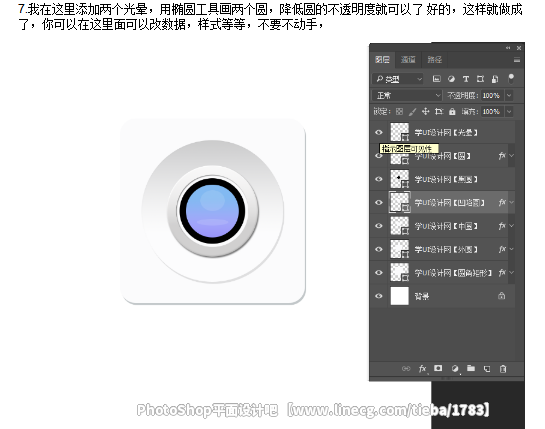Viewport: 545px width, 429px height.
Task: Lock transparent pixels icon in 锁定 row
Action: tap(399, 112)
